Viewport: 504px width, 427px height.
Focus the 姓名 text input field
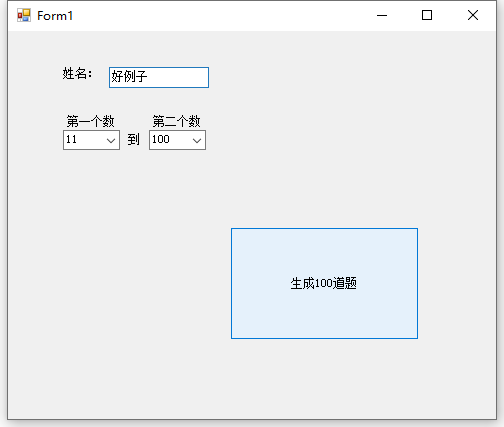159,77
